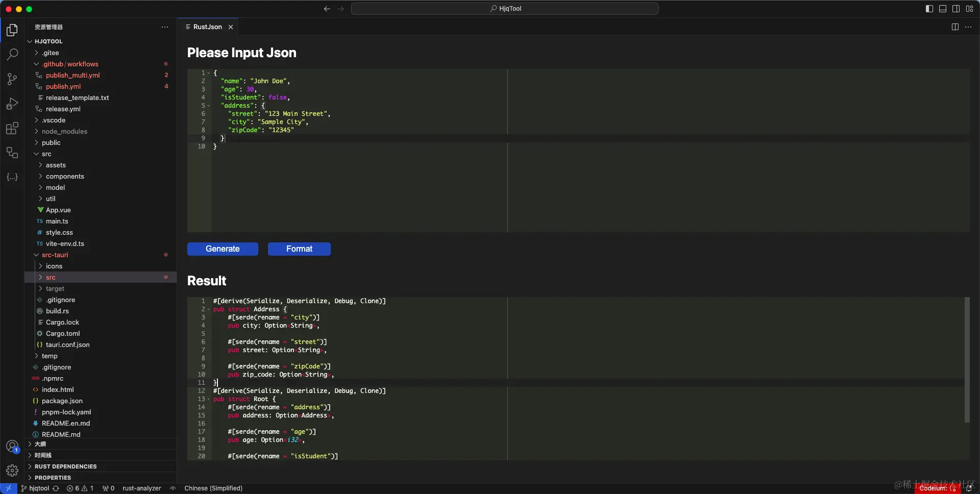This screenshot has height=494, width=980.
Task: Click Chinese (Simplified) in status bar
Action: pyautogui.click(x=213, y=488)
